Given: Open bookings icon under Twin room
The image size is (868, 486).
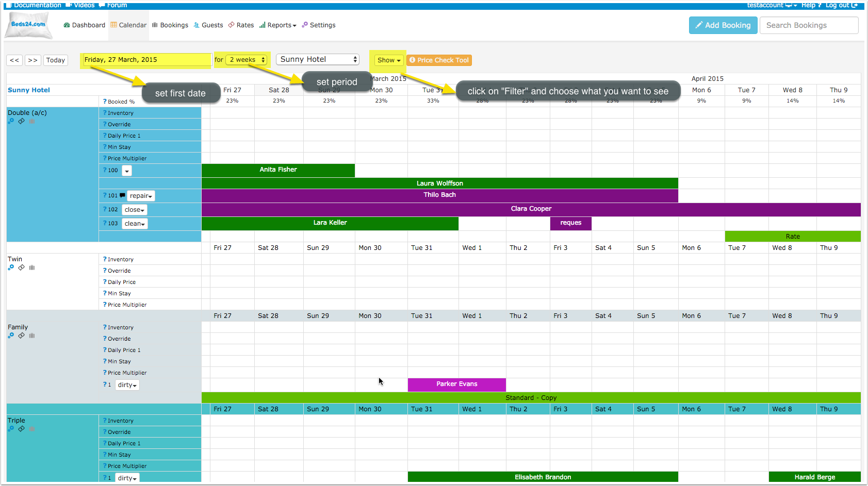Looking at the screenshot, I should (x=32, y=267).
